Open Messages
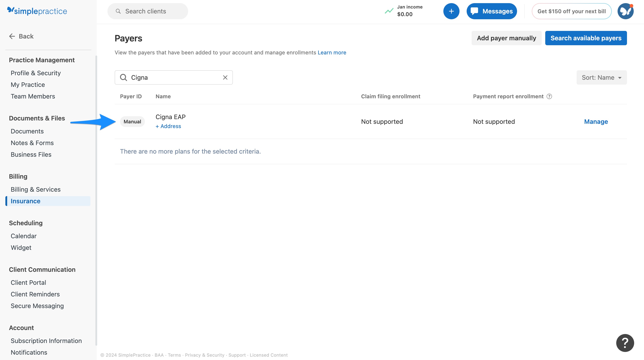The height and width of the screenshot is (360, 644). [492, 11]
